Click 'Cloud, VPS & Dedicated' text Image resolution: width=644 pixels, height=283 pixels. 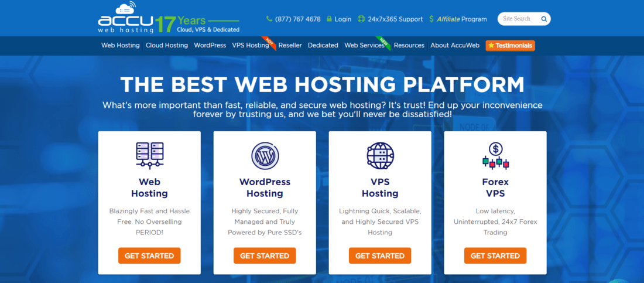tap(208, 30)
